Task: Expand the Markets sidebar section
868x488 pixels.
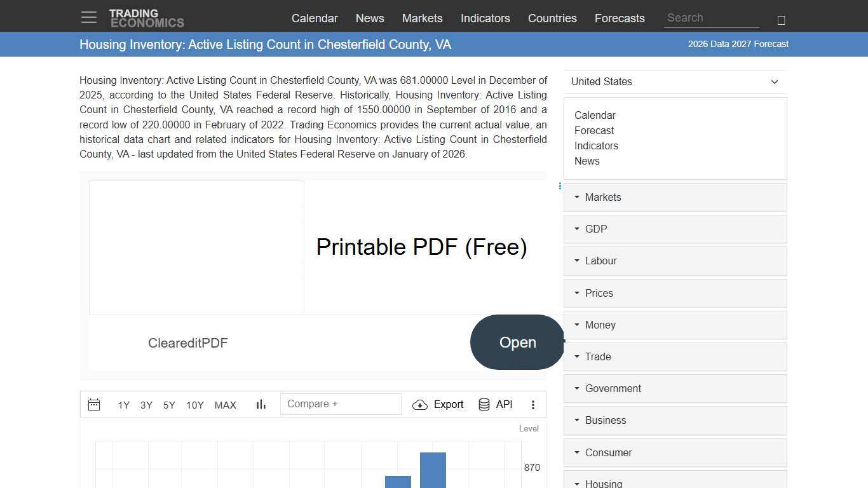Action: point(675,197)
